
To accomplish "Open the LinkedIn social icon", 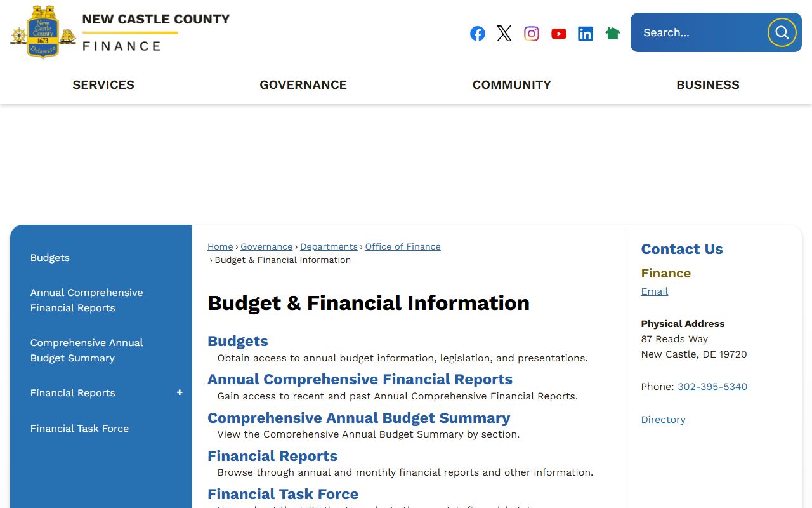I will tap(586, 34).
